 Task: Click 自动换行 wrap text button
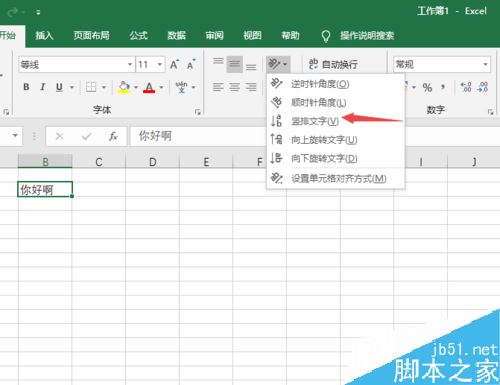pyautogui.click(x=333, y=64)
